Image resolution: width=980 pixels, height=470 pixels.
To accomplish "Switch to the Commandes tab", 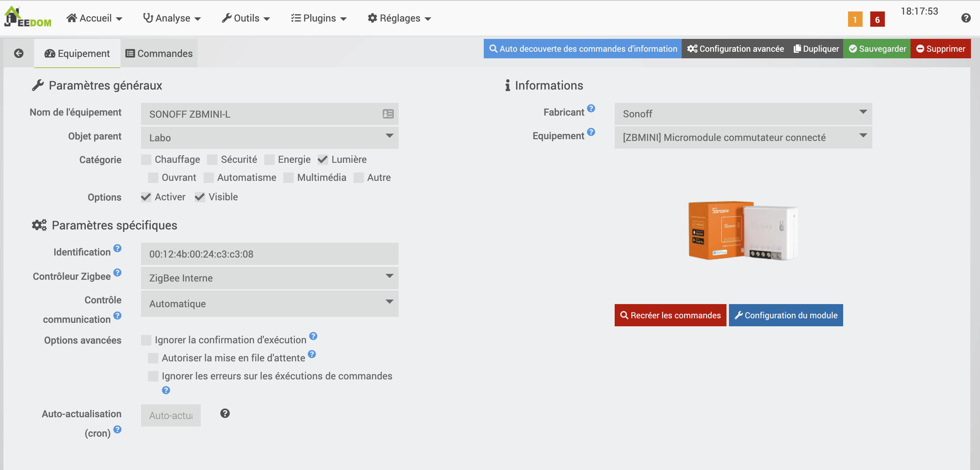I will 159,53.
